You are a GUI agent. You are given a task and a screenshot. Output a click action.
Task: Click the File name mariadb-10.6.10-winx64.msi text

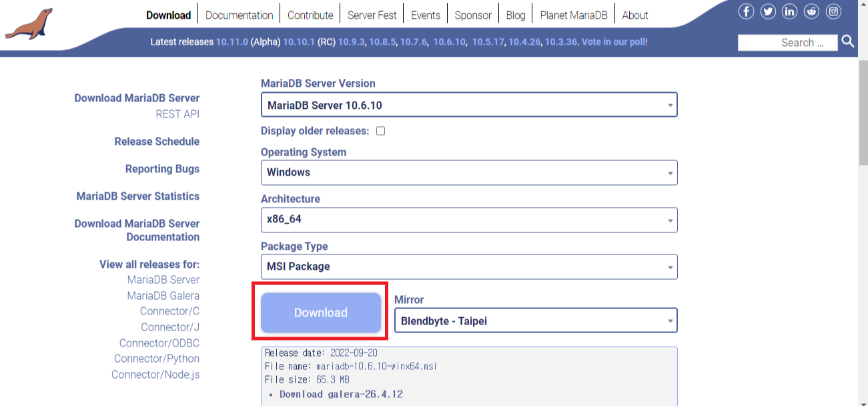click(x=351, y=367)
